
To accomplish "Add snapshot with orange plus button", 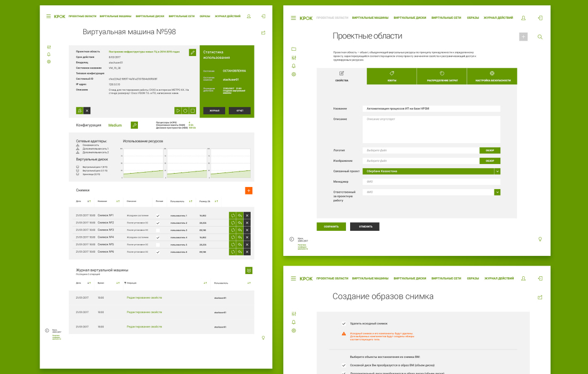I will pyautogui.click(x=249, y=190).
